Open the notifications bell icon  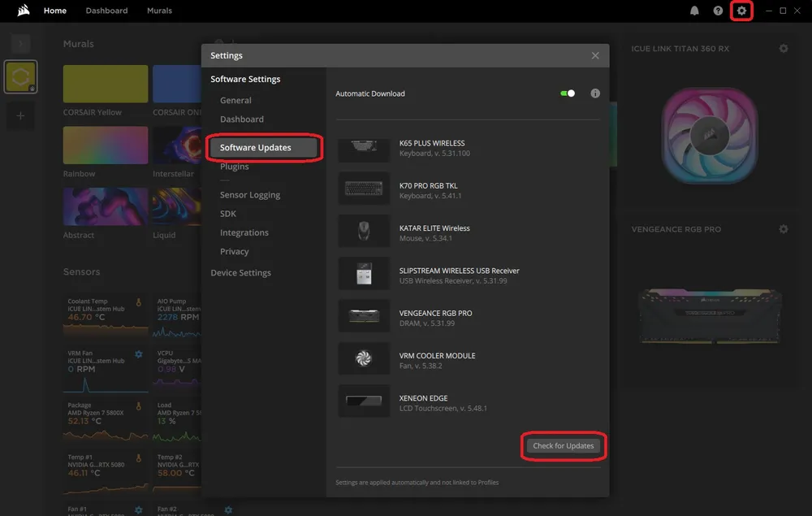click(x=694, y=11)
